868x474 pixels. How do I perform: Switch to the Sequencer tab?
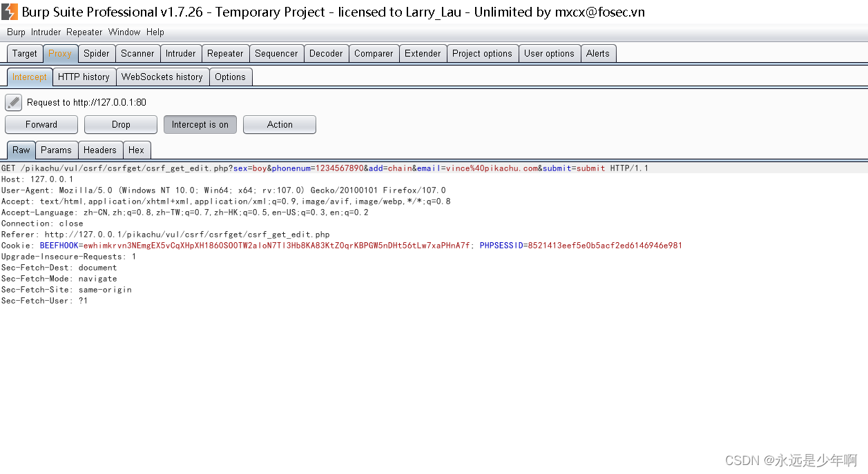(x=276, y=53)
